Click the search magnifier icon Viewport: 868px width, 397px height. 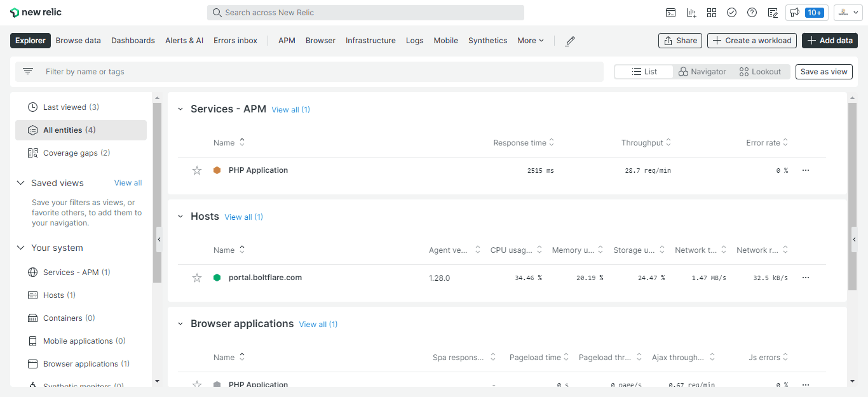[217, 13]
